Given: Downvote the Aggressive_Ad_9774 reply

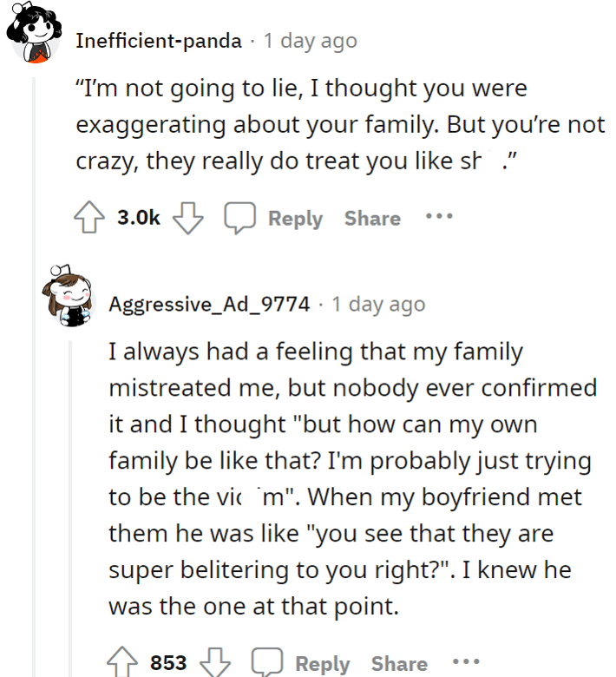Looking at the screenshot, I should (x=215, y=662).
